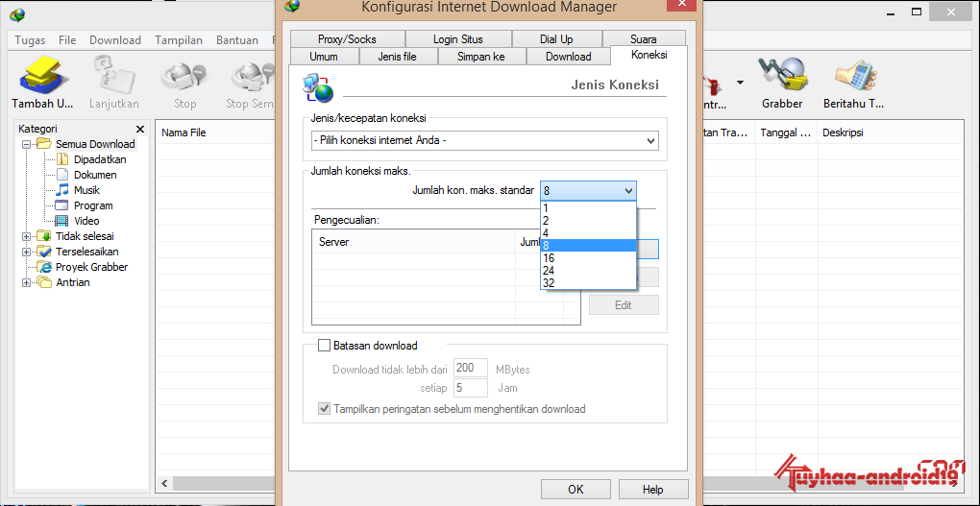Click the Tambah URL toolbar icon
The width and height of the screenshot is (980, 506).
tap(42, 76)
